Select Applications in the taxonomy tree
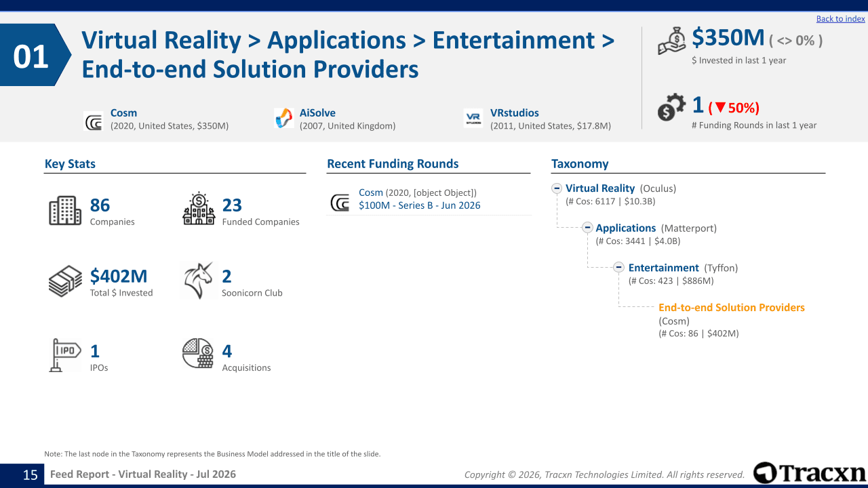Viewport: 868px width, 488px height. 626,228
